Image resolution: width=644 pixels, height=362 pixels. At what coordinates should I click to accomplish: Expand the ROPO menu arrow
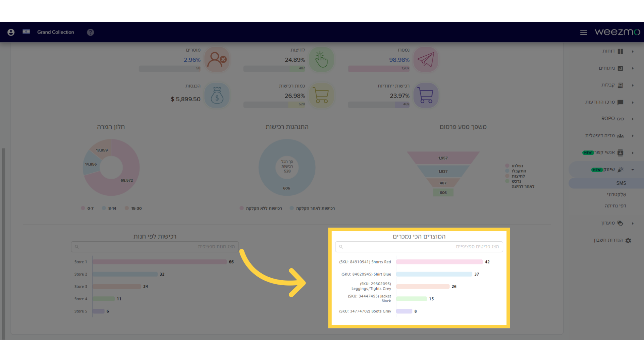pyautogui.click(x=633, y=119)
